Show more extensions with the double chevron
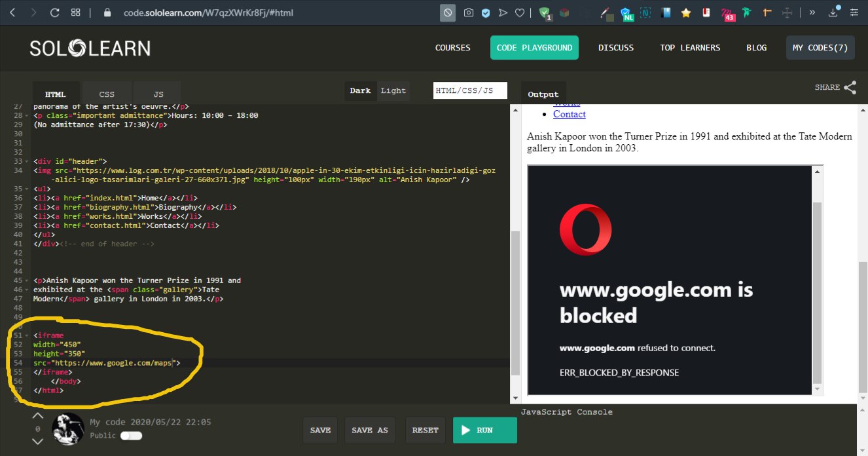 point(812,12)
